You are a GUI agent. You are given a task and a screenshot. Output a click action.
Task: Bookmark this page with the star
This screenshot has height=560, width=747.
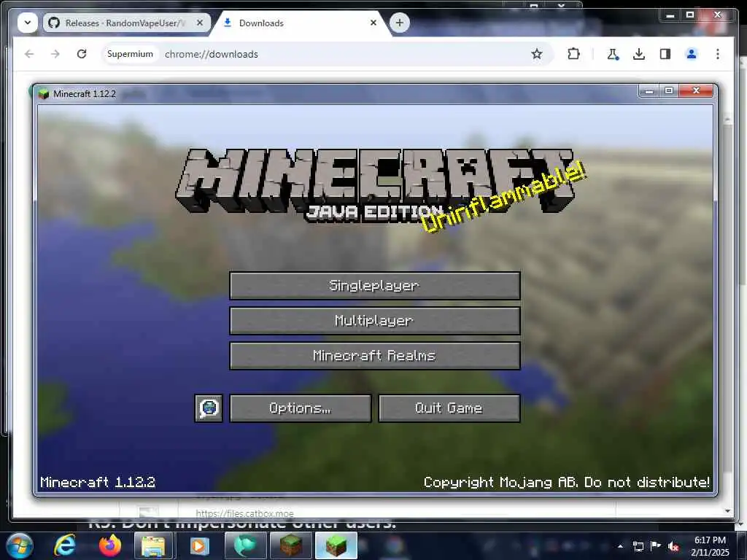[537, 54]
